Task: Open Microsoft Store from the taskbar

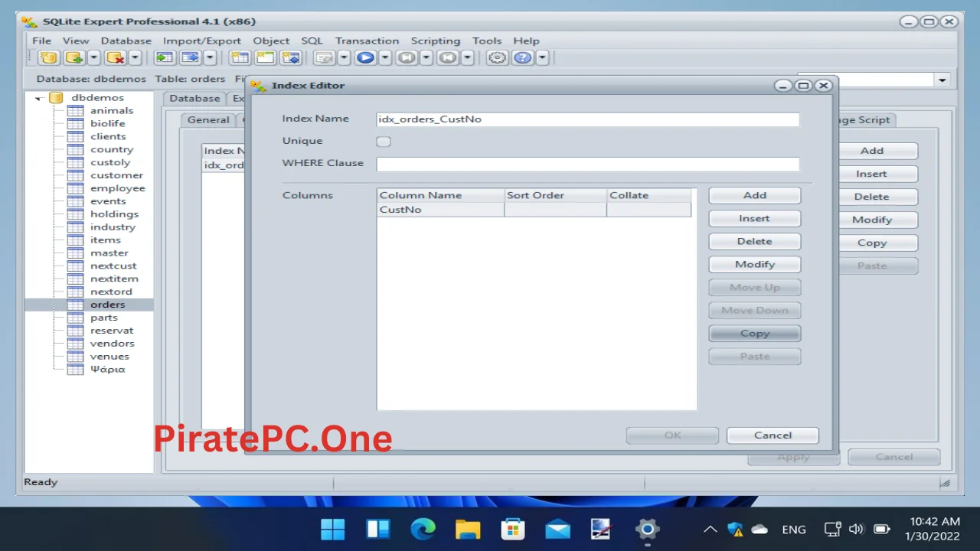Action: click(512, 529)
